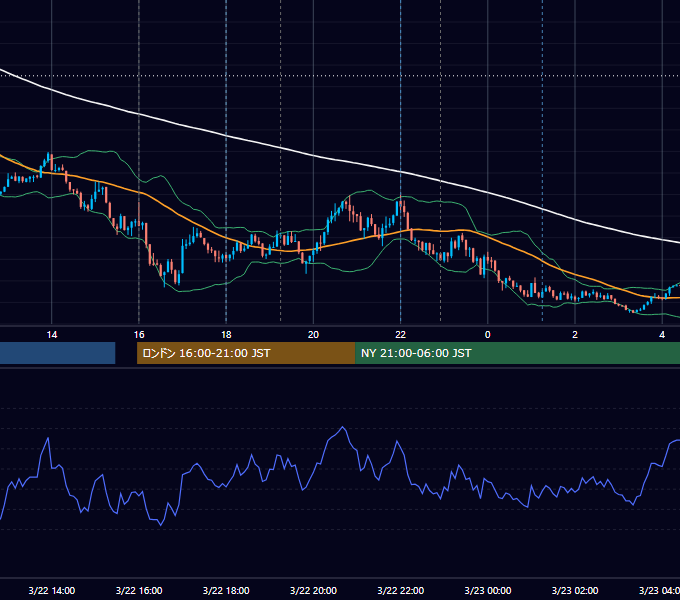Viewport: 680px width, 600px height.
Task: Click the NY 21:00-06:00 JST session bar
Action: pyautogui.click(x=517, y=353)
